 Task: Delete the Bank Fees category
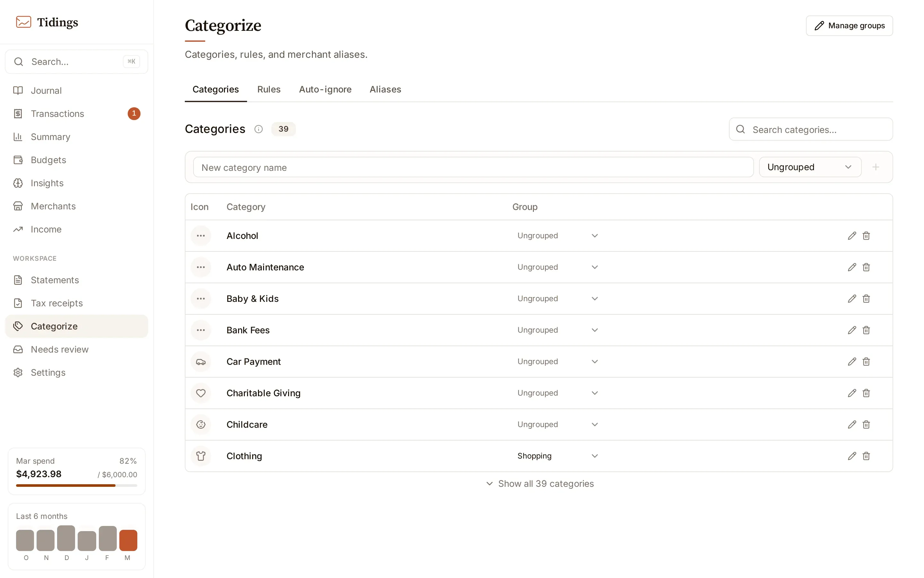[866, 330]
